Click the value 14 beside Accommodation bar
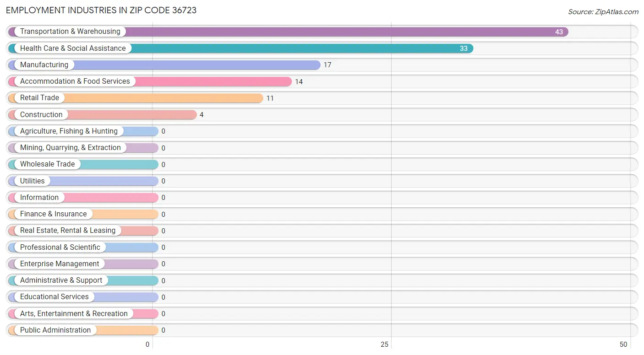The image size is (644, 355). tap(299, 82)
